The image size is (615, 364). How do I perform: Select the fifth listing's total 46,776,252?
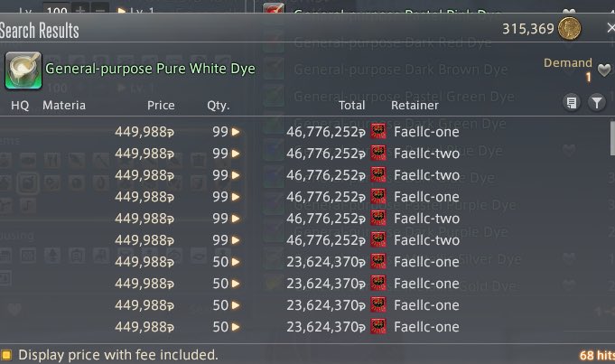click(325, 219)
